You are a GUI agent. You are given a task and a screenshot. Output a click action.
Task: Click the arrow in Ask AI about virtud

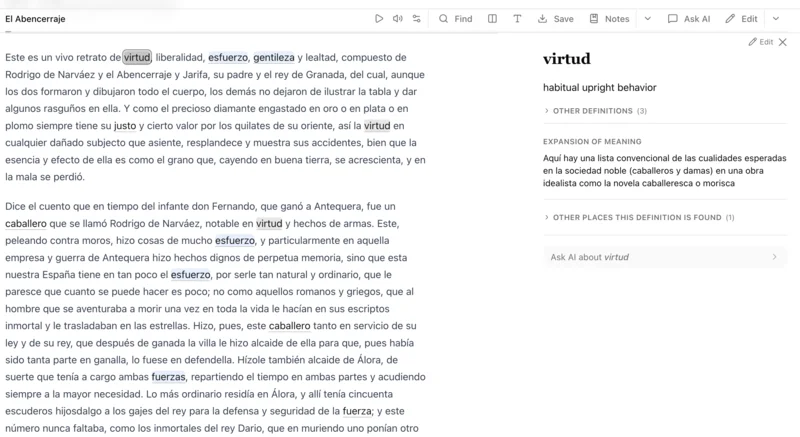coord(774,257)
